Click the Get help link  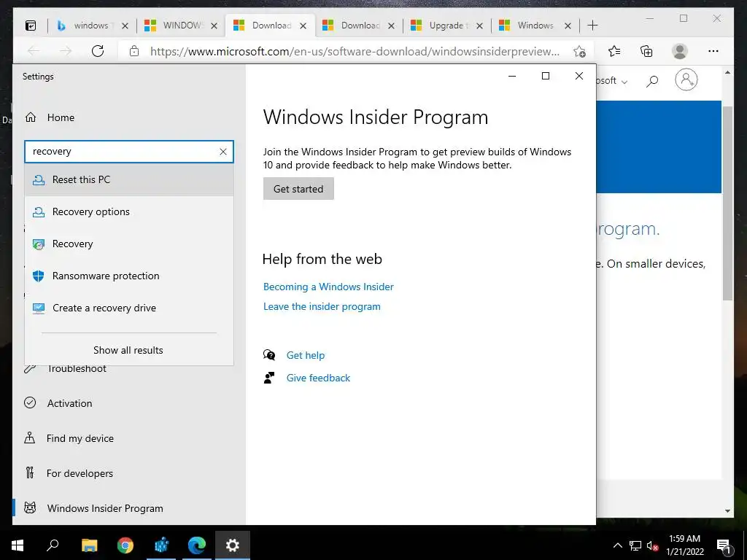pos(306,355)
